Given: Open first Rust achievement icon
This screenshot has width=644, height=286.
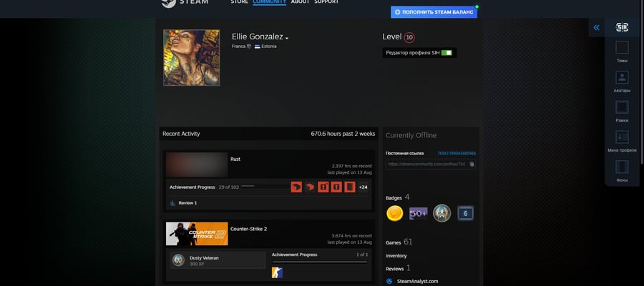Looking at the screenshot, I should [296, 187].
